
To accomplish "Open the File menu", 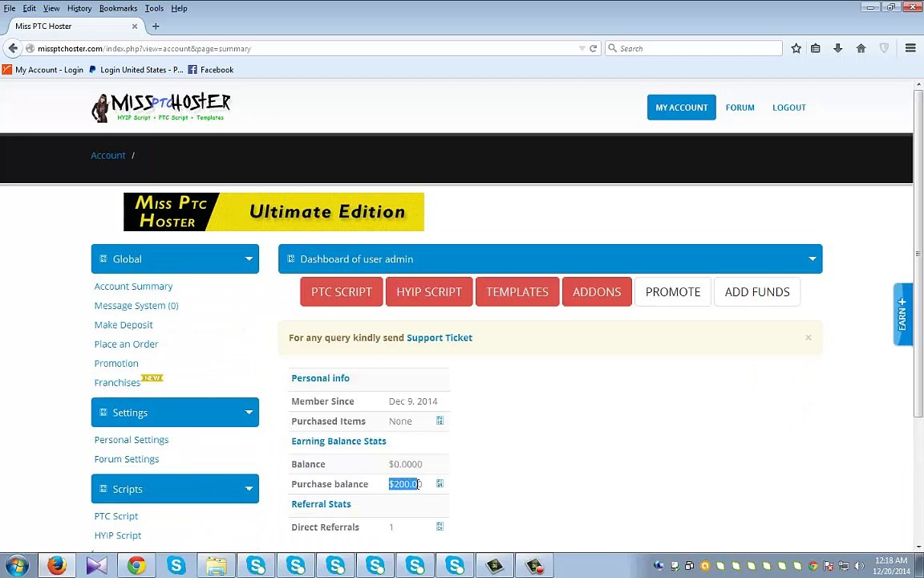I will click(x=10, y=8).
